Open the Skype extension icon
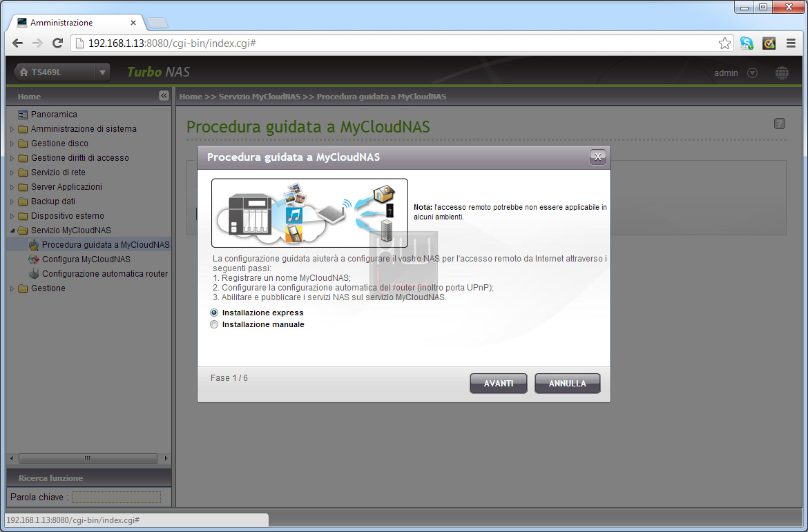Viewport: 808px width, 532px height. [x=747, y=43]
